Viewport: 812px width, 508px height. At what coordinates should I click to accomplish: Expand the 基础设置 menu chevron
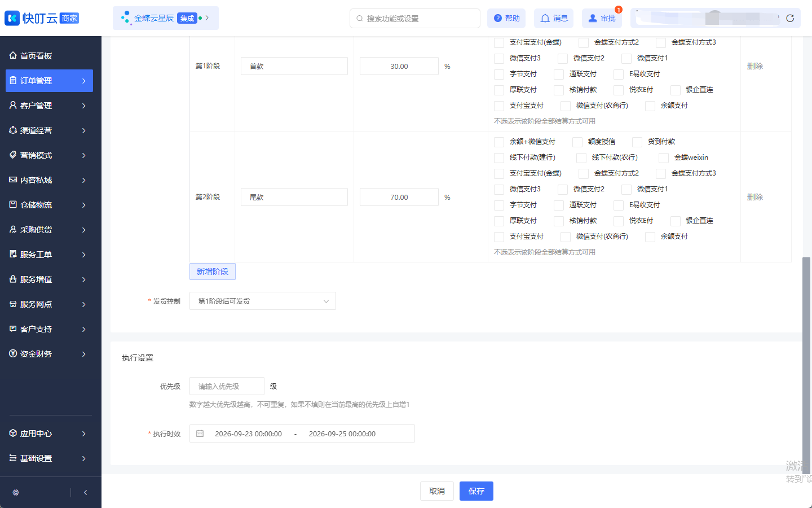pyautogui.click(x=84, y=458)
